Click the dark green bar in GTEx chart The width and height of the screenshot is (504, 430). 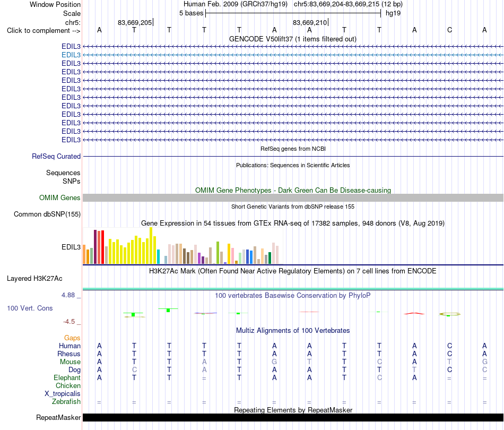(270, 258)
